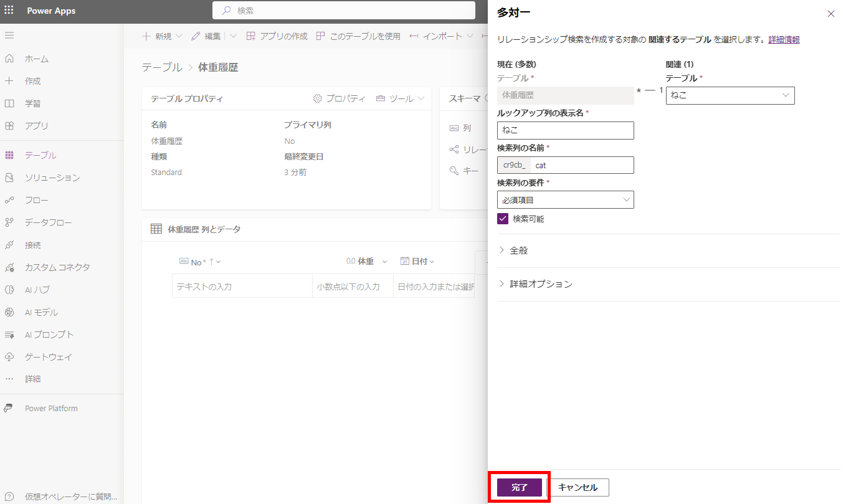Screen dimensions: 841x504
Task: Uncheck the 検索可能 checkbox
Action: pos(503,219)
